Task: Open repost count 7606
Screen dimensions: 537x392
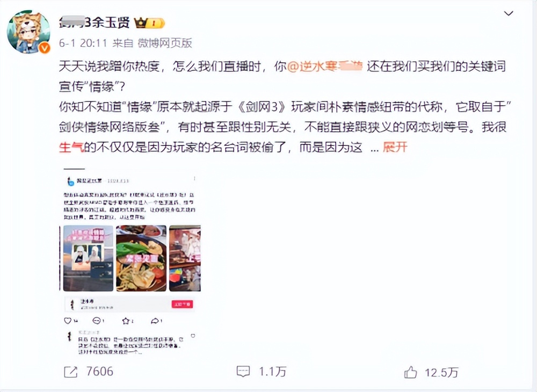Action: tap(100, 372)
